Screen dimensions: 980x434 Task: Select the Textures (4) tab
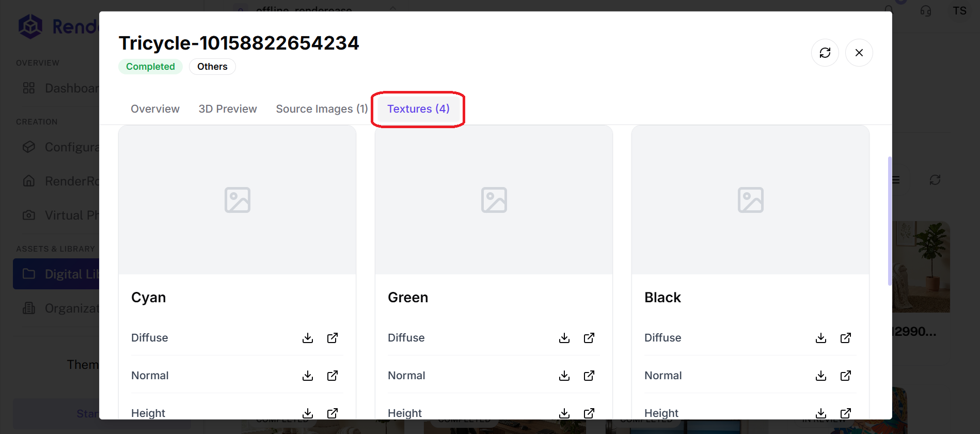[418, 109]
